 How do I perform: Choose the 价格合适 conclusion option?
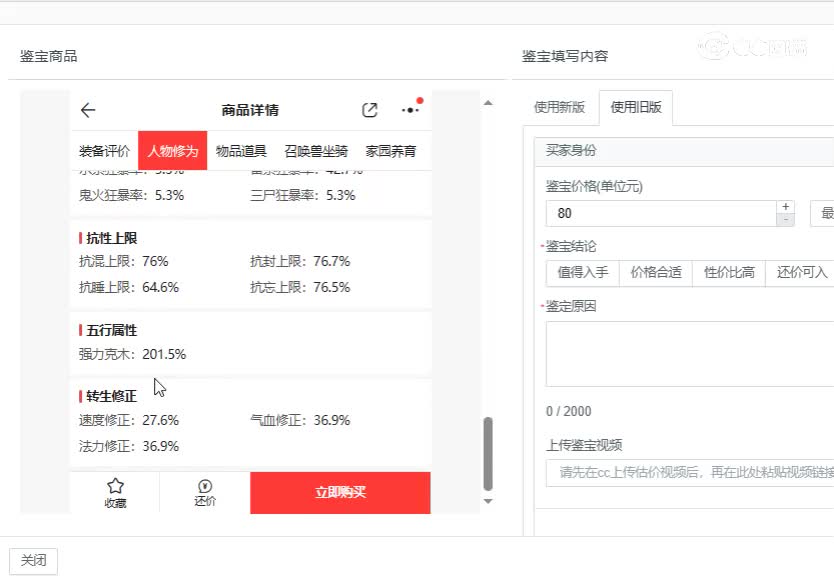coord(656,273)
